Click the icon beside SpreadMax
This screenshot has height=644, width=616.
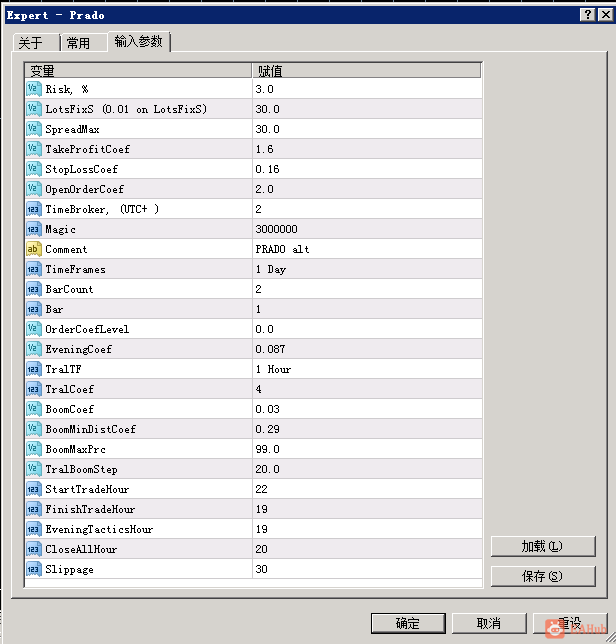tap(34, 129)
